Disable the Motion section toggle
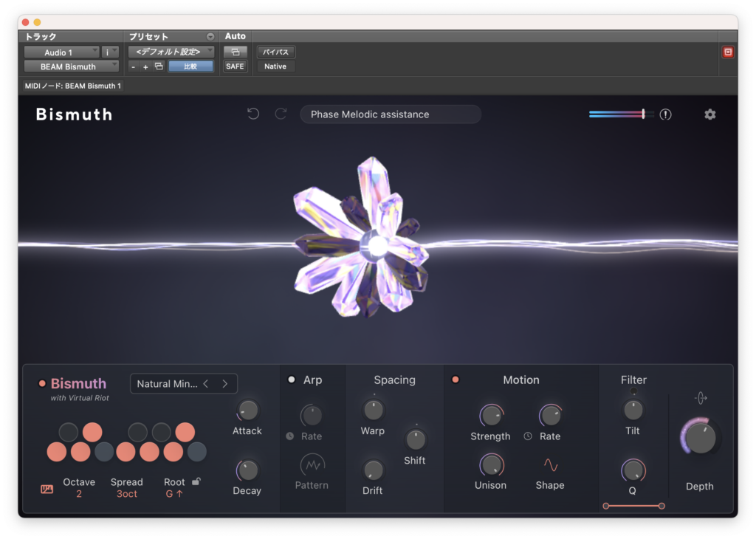 click(x=455, y=380)
